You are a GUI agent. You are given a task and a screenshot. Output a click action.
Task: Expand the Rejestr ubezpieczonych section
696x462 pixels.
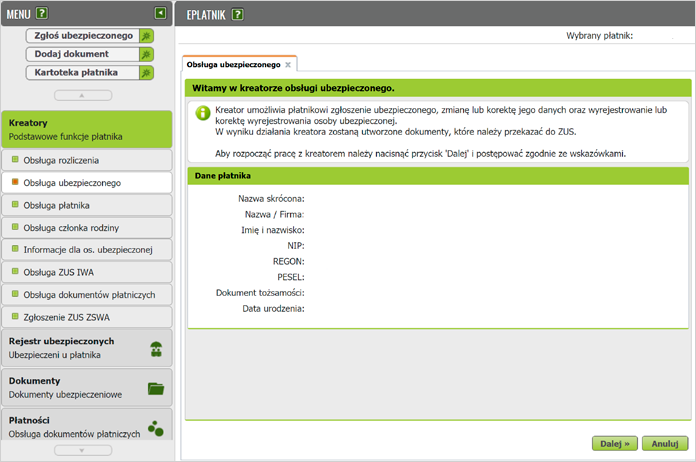[x=87, y=348]
